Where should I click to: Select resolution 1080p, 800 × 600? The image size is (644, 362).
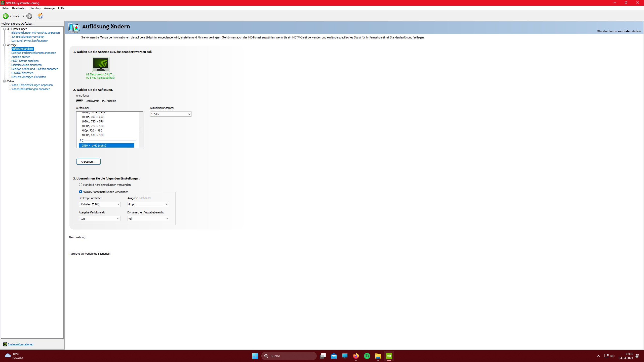(93, 117)
